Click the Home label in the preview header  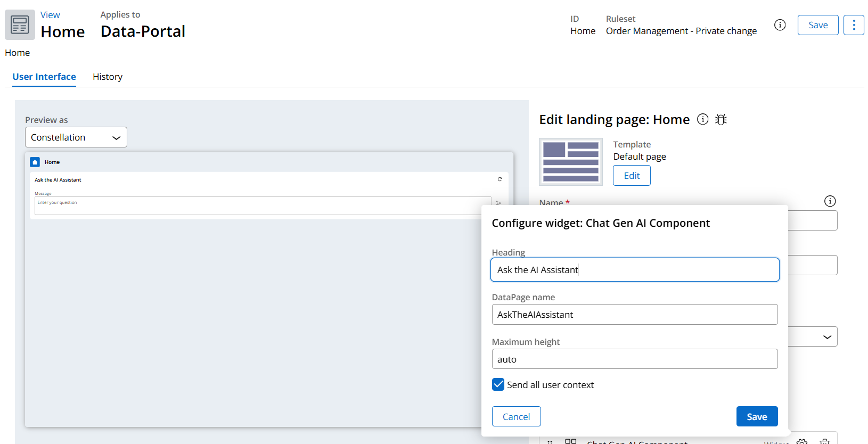point(52,162)
